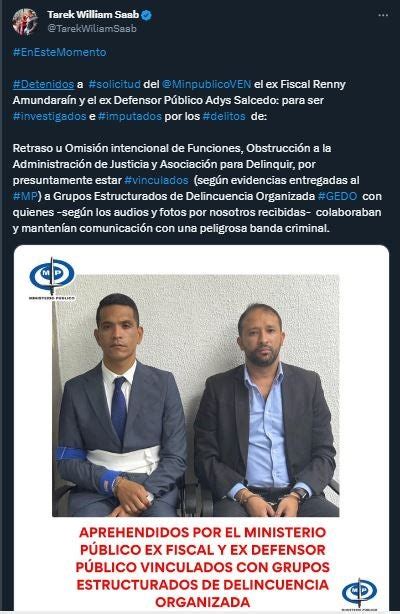Open the #imputados hashtag

click(130, 116)
